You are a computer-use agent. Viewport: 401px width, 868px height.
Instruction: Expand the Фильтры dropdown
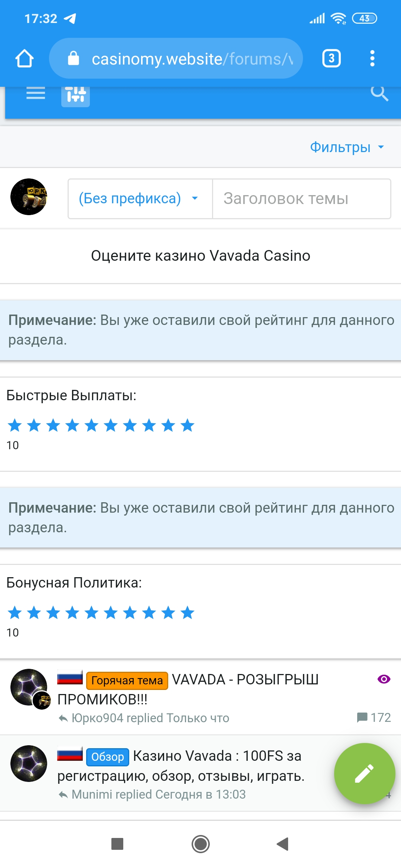pos(347,147)
